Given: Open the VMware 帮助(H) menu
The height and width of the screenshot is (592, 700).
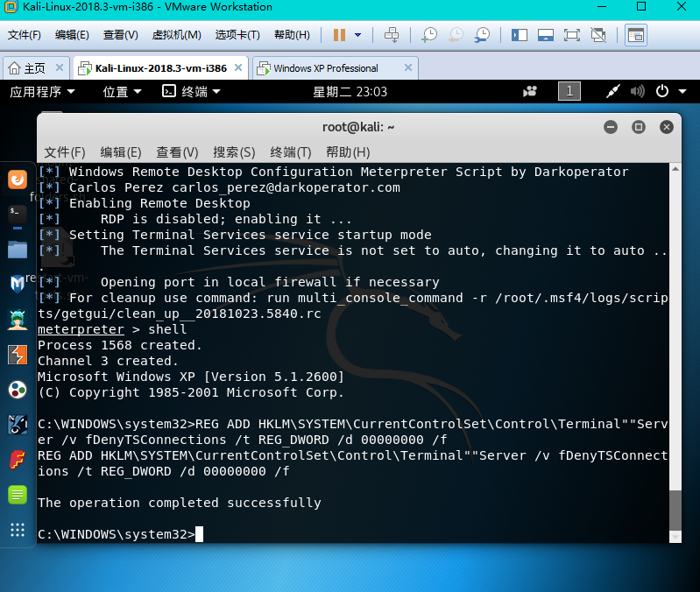Looking at the screenshot, I should click(x=292, y=35).
